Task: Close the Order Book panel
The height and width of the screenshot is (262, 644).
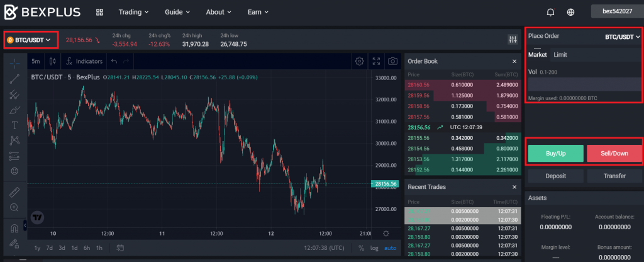Action: [x=514, y=61]
